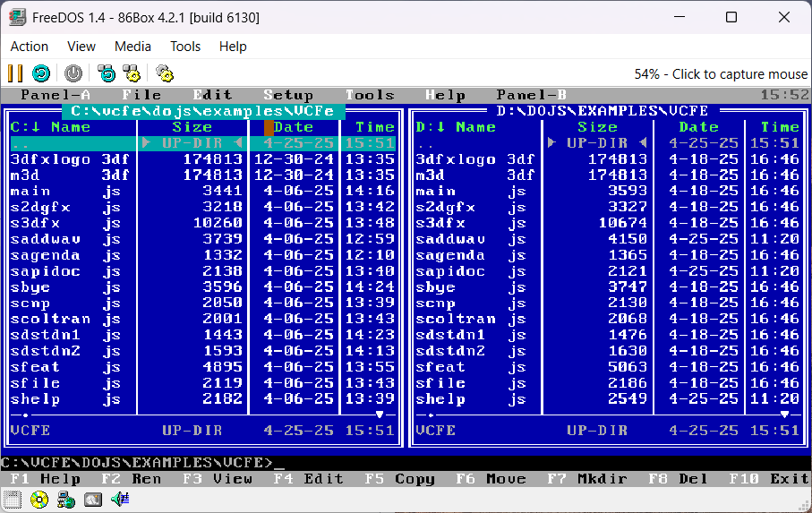Click the floppy drive status bar icon
This screenshot has height=513, width=812.
[x=13, y=500]
